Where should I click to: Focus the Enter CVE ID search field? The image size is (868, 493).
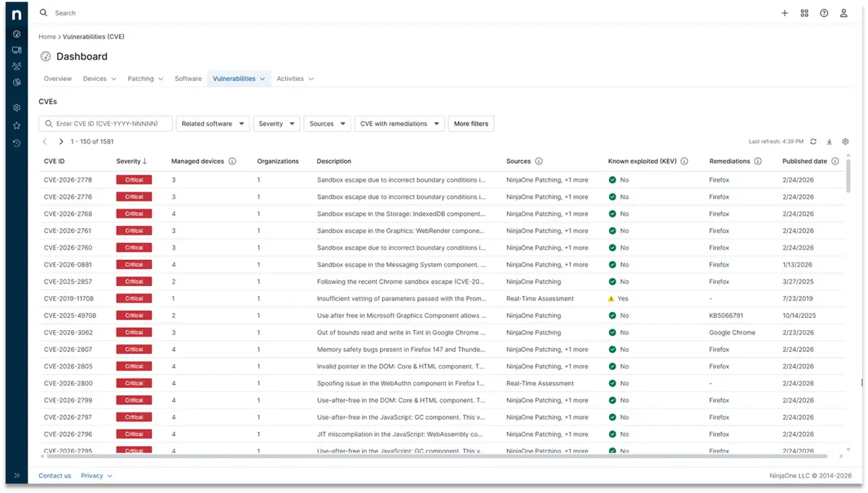(106, 124)
